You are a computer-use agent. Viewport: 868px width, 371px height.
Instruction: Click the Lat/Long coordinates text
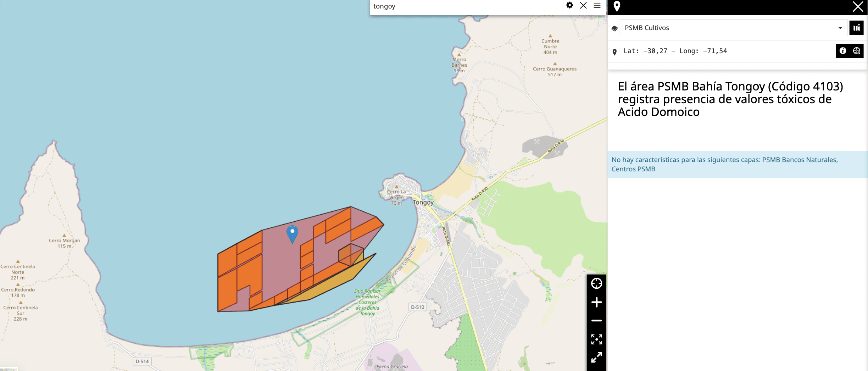coord(675,51)
